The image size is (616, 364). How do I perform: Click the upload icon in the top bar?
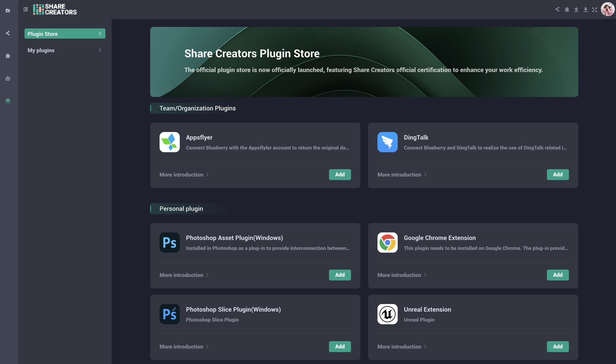(576, 10)
